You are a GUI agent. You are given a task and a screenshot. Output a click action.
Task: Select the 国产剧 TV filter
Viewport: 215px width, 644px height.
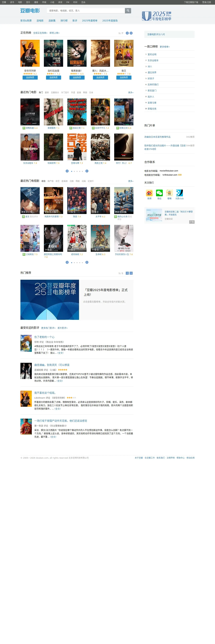tap(51, 181)
